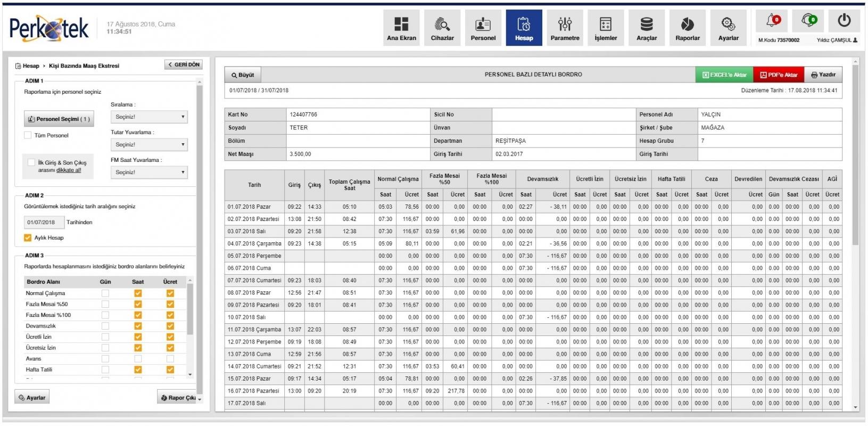This screenshot has width=868, height=426.
Task: Click the report panel vertical scrollbar
Action: [855, 154]
